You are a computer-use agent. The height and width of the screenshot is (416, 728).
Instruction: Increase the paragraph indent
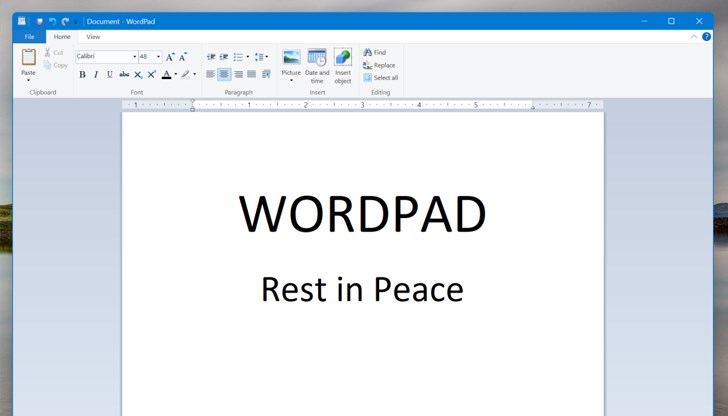(224, 57)
